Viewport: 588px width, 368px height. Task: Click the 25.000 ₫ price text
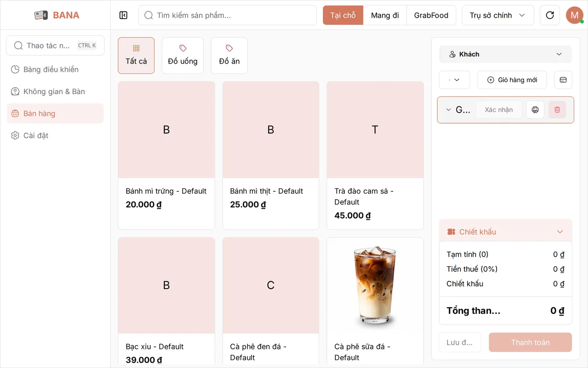[x=248, y=205]
